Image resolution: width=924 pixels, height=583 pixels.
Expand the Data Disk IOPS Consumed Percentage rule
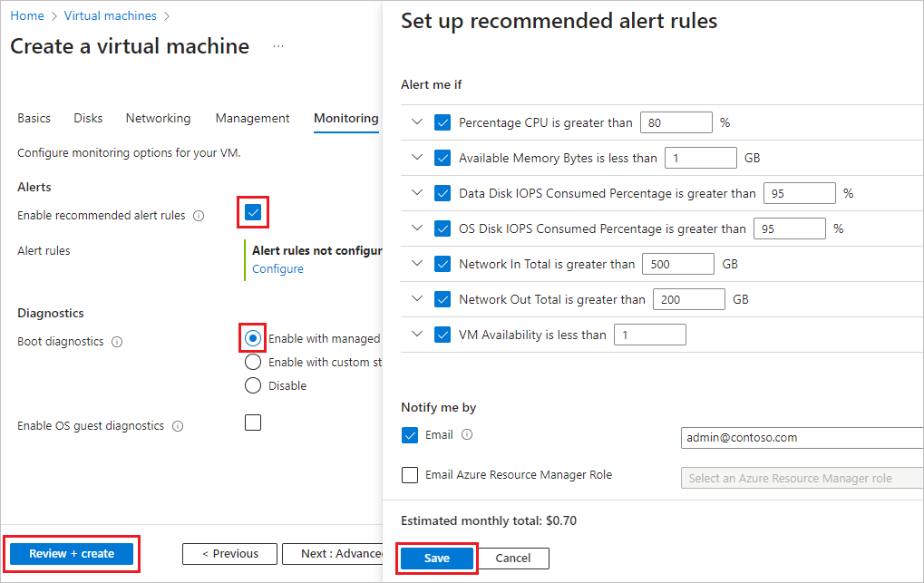[417, 192]
